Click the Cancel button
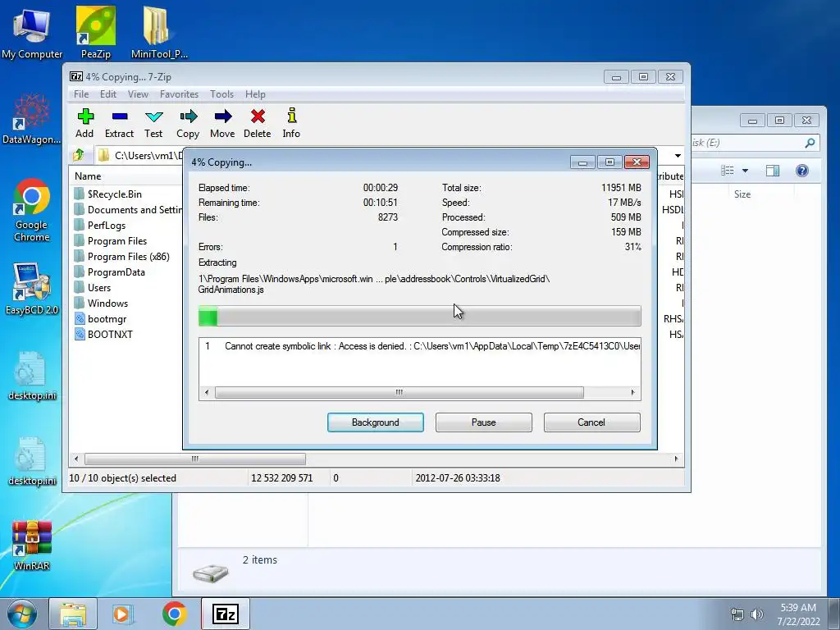 [x=591, y=422]
